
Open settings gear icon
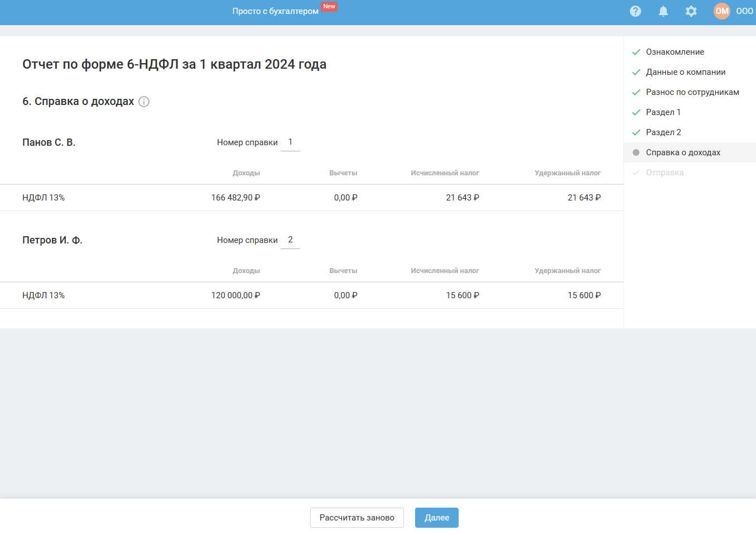pyautogui.click(x=691, y=11)
